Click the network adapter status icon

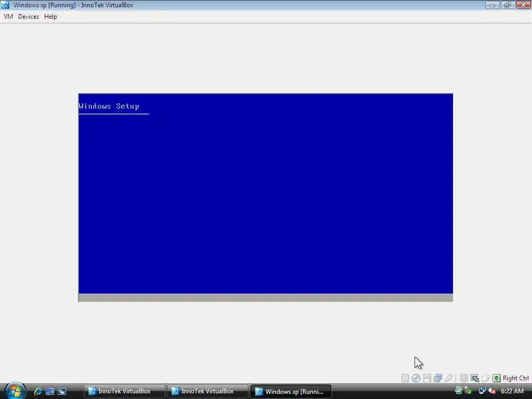pyautogui.click(x=438, y=378)
